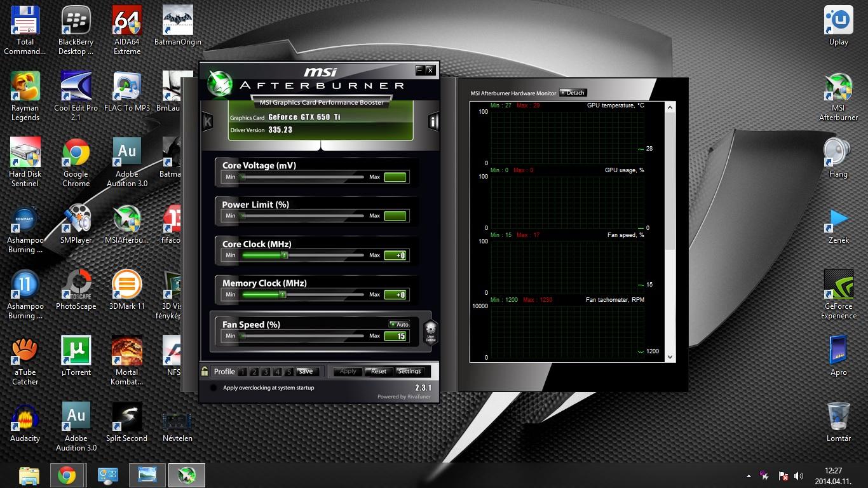The width and height of the screenshot is (868, 488).
Task: Click the version number 2.3.1
Action: point(423,388)
